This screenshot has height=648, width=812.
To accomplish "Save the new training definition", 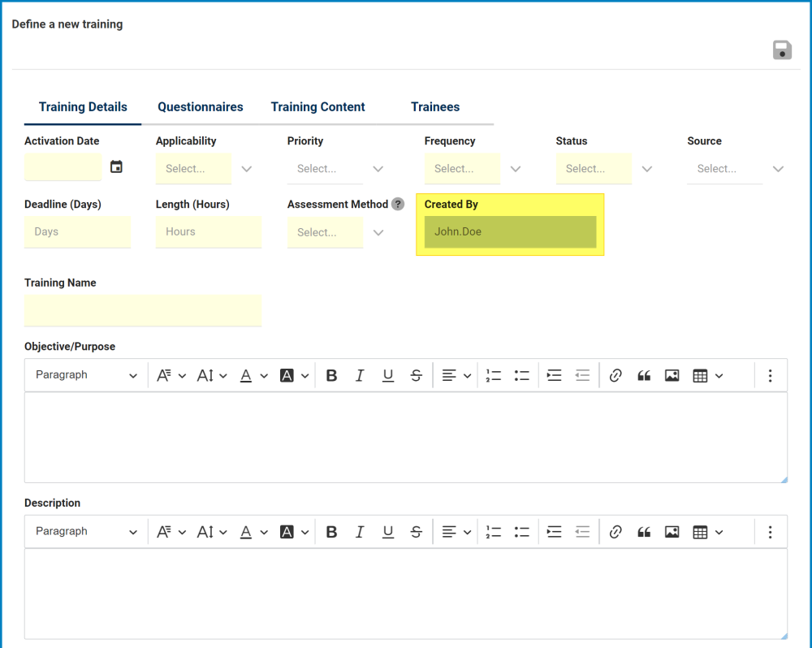I will [781, 50].
